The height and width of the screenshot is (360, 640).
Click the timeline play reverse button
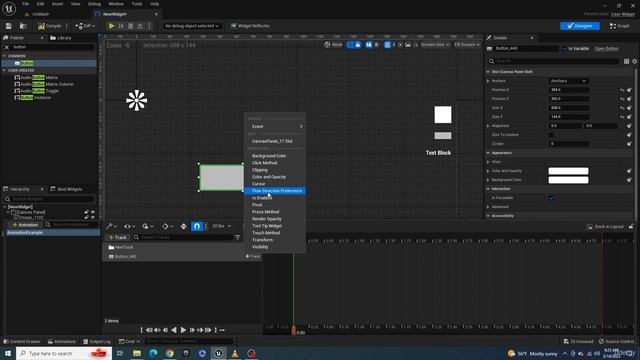pyautogui.click(x=174, y=330)
